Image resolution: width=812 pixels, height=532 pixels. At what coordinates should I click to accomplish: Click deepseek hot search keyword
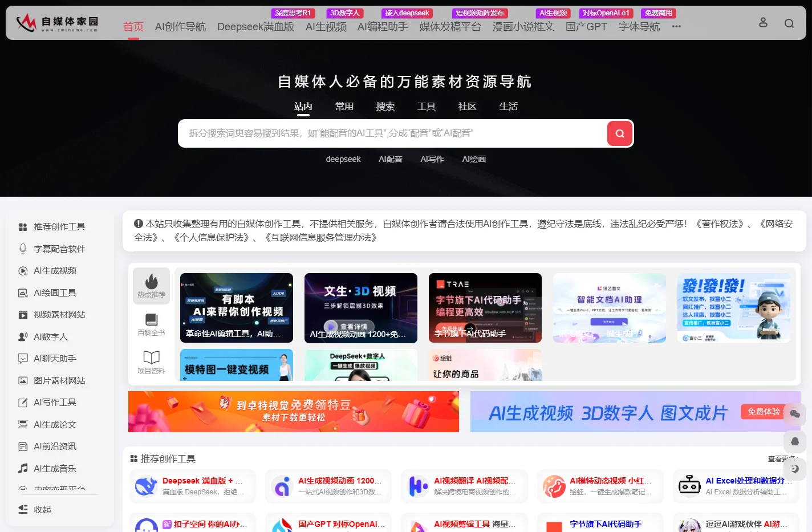(x=343, y=159)
